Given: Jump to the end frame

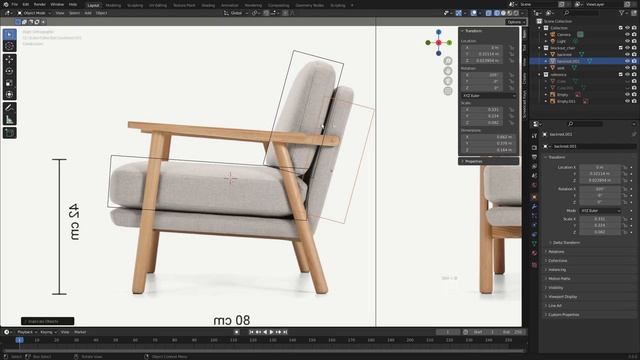Looking at the screenshot, I should pos(285,332).
